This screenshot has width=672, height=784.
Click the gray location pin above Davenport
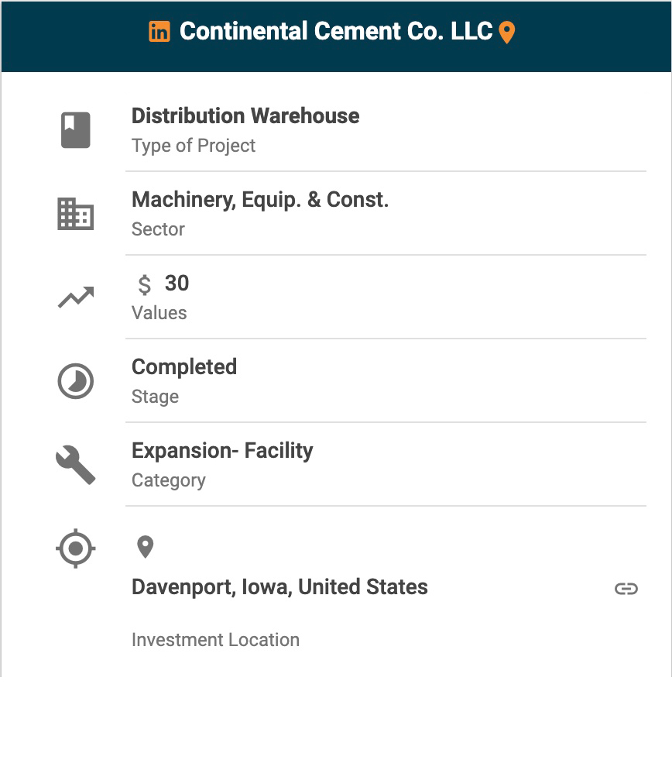pos(145,547)
